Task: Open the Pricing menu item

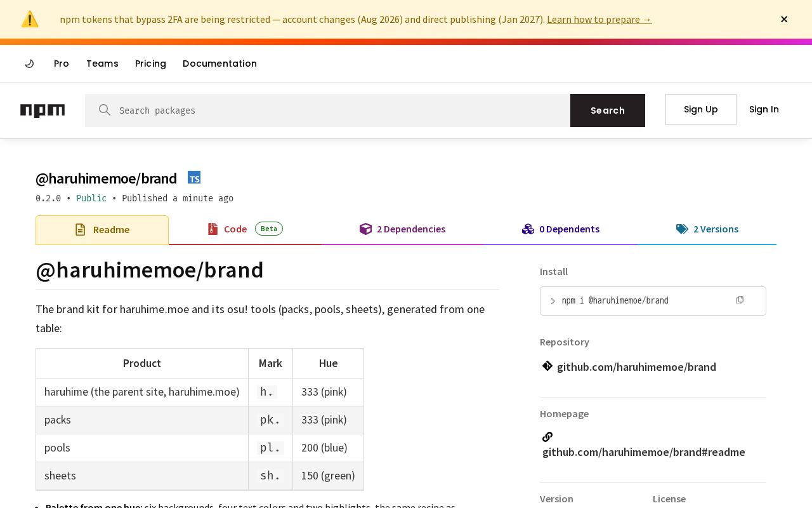Action: (150, 63)
